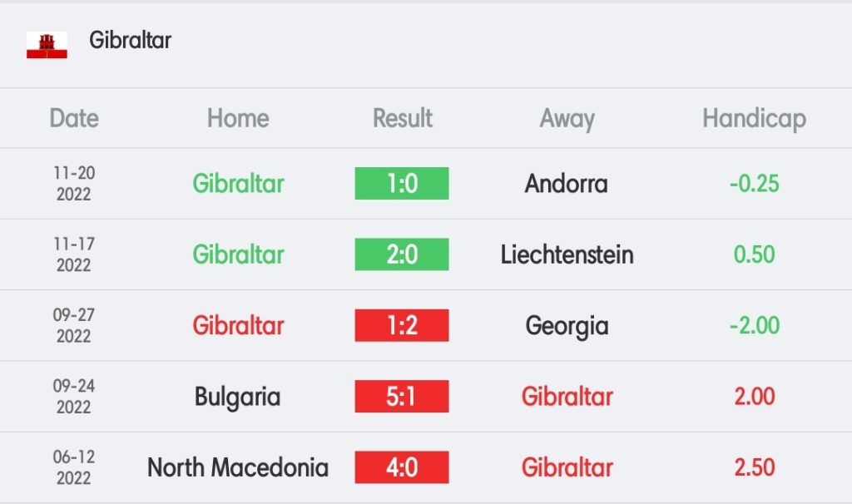Screen dimensions: 852x504
Task: Select the Handicap column header
Action: (754, 119)
